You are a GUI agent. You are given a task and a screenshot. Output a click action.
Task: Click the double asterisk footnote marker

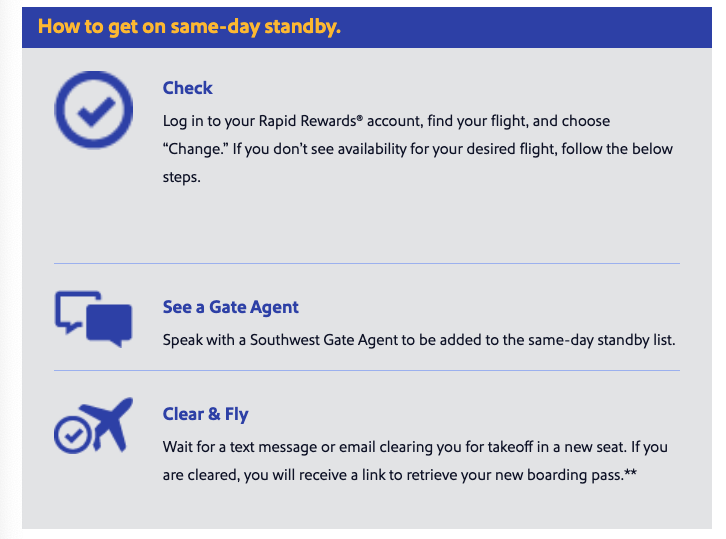pos(631,474)
